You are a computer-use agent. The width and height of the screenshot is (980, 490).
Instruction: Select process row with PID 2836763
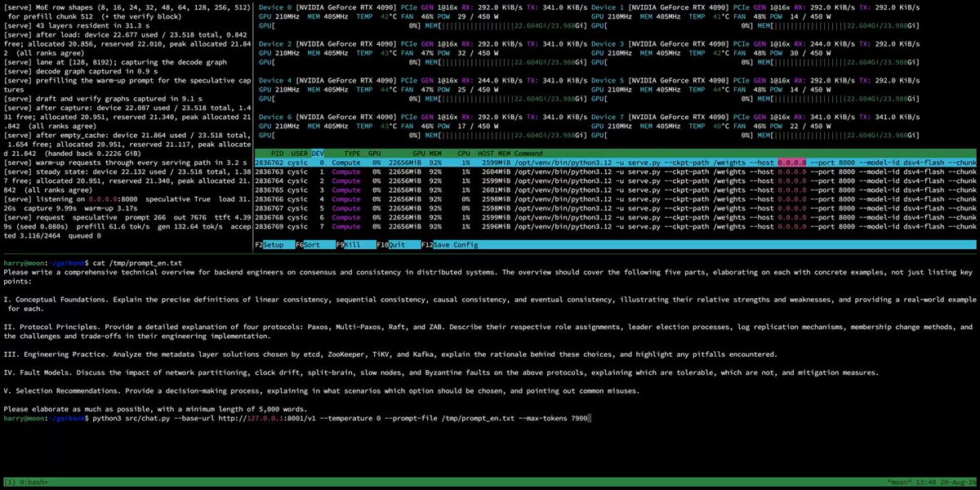(616, 171)
